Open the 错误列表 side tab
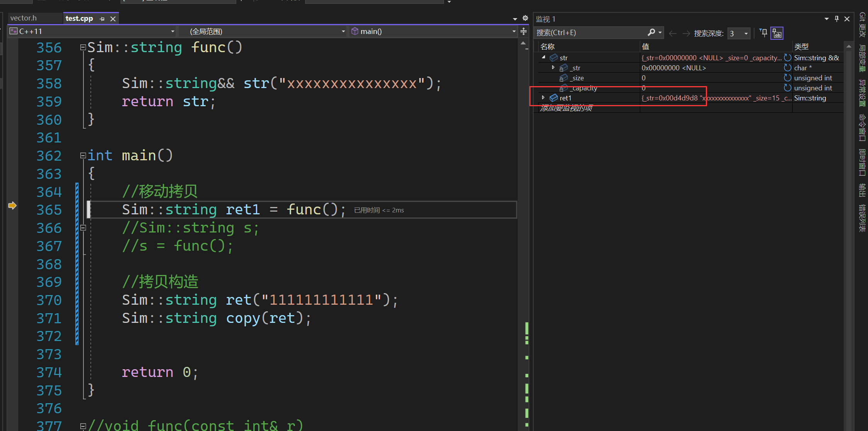The height and width of the screenshot is (431, 868). pos(863,218)
